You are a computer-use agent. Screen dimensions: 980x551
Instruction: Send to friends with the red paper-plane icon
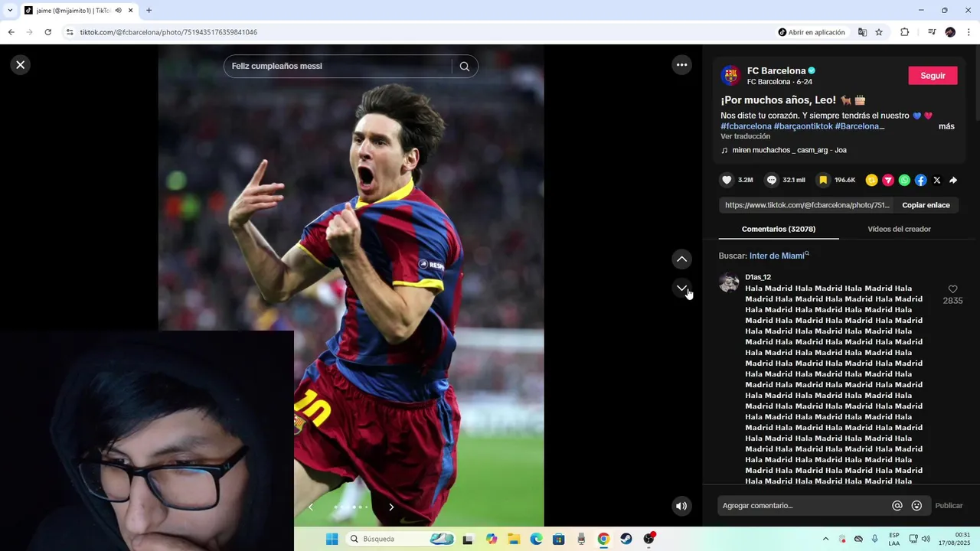coord(888,180)
